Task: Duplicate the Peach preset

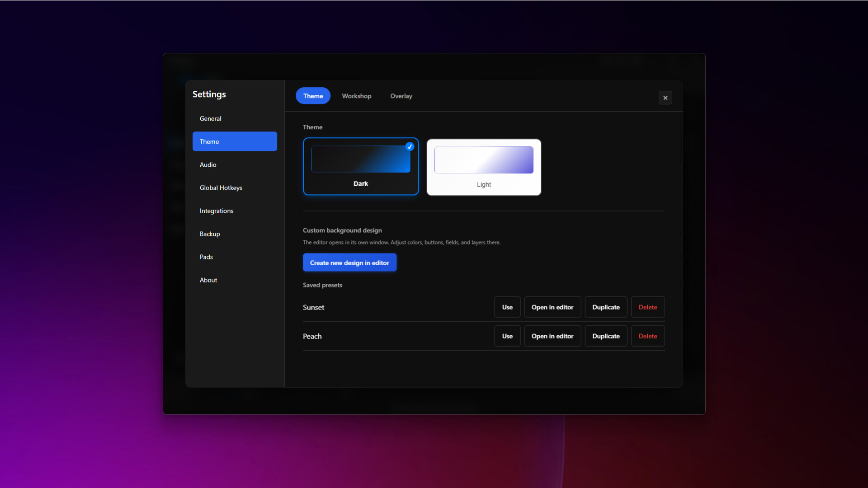Action: (x=606, y=336)
